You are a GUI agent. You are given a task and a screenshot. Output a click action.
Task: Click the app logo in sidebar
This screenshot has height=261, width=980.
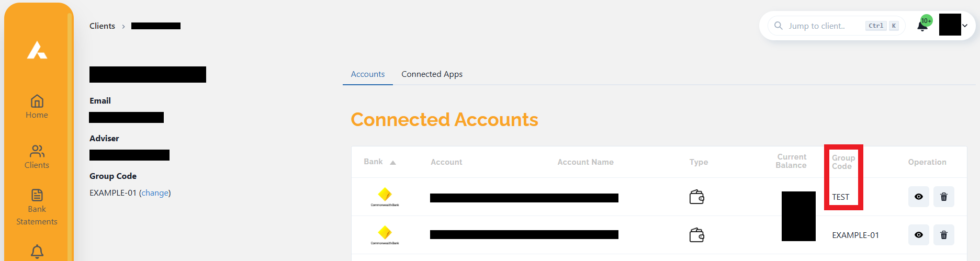coord(37,50)
